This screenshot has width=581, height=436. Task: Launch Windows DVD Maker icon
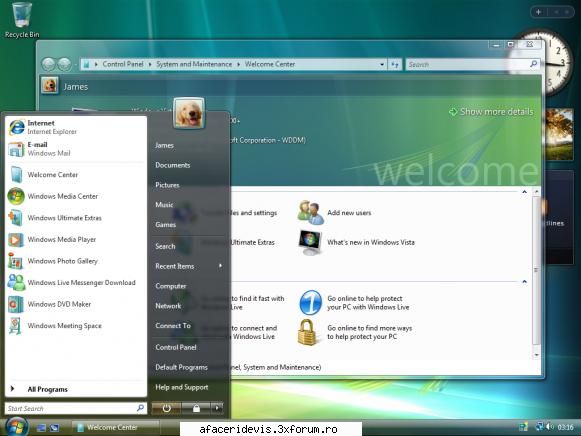click(16, 304)
